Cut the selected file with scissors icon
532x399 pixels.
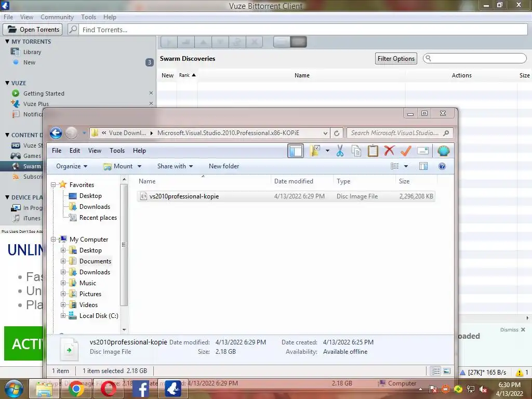tap(340, 151)
